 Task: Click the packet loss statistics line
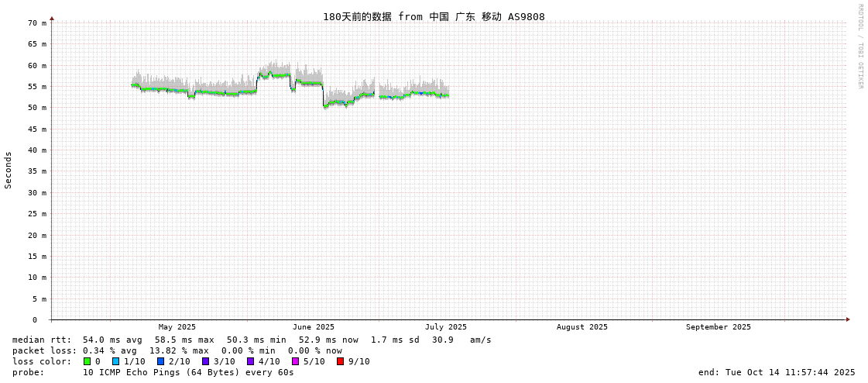[x=177, y=350]
